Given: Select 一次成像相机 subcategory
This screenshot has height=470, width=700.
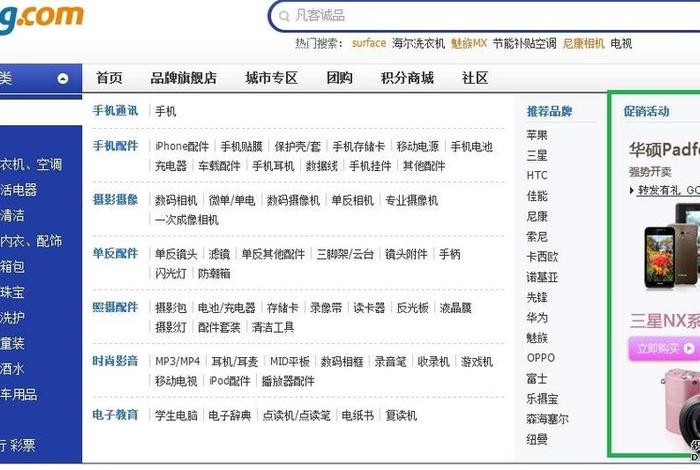Looking at the screenshot, I should 187,220.
